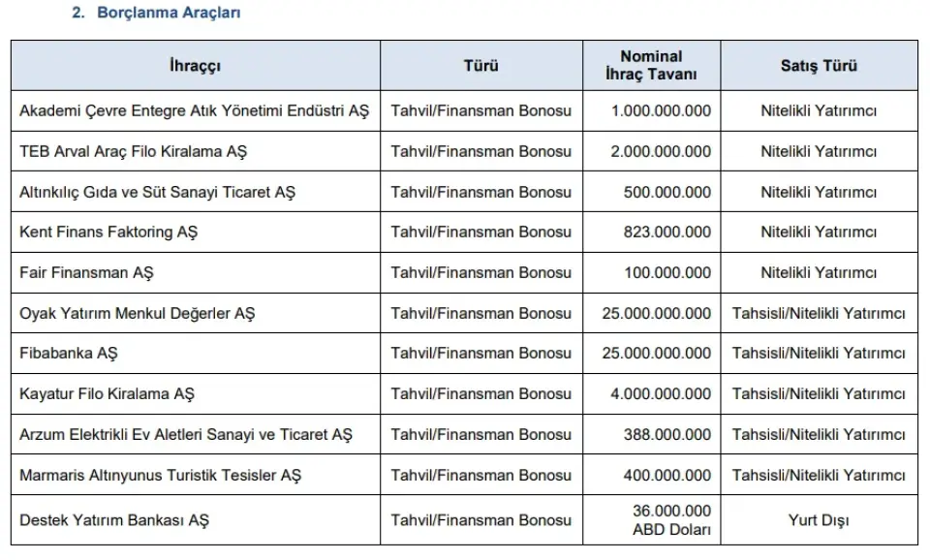Click the TEB Arval Araç Filo Kiralama row
The height and width of the screenshot is (560, 930).
tap(464, 151)
